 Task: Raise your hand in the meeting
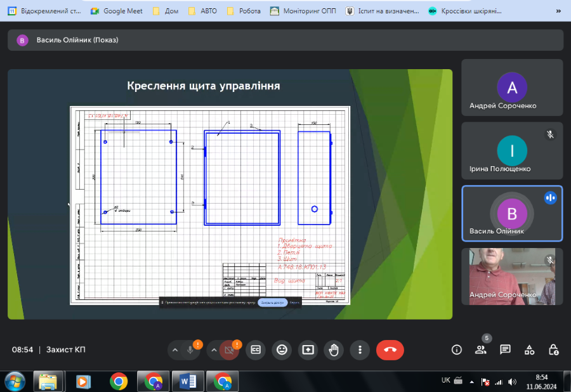pyautogui.click(x=334, y=350)
